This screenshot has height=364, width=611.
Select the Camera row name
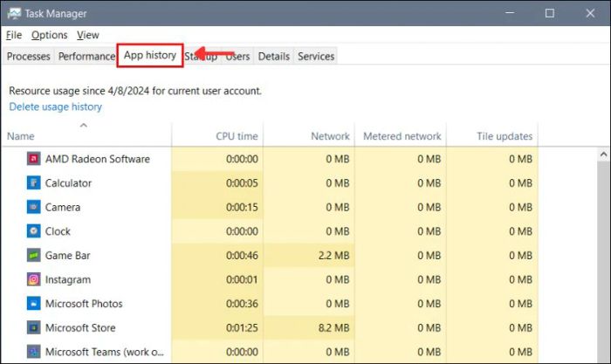tap(63, 208)
